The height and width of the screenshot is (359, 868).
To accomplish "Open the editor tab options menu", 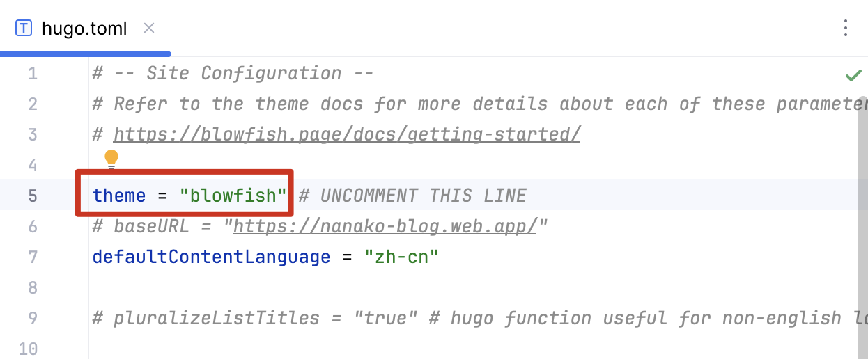I will coord(846,28).
